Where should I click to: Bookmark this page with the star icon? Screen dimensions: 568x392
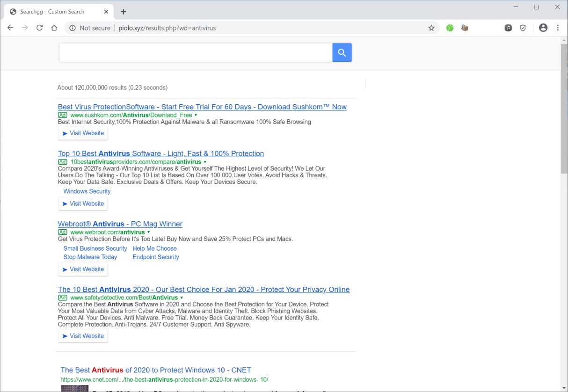point(431,28)
